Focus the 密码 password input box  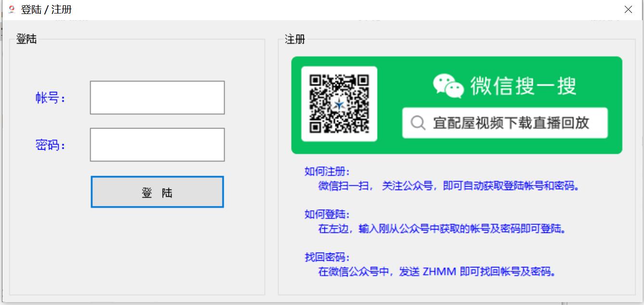(x=157, y=145)
